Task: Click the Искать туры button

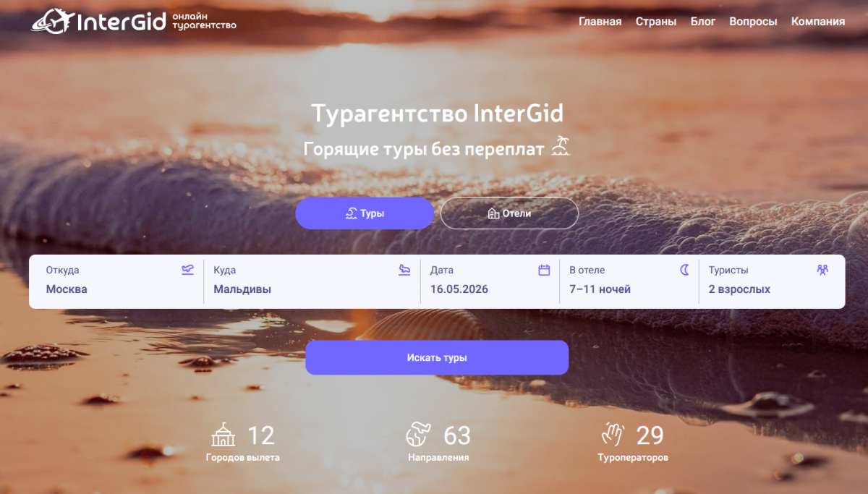Action: click(x=437, y=357)
